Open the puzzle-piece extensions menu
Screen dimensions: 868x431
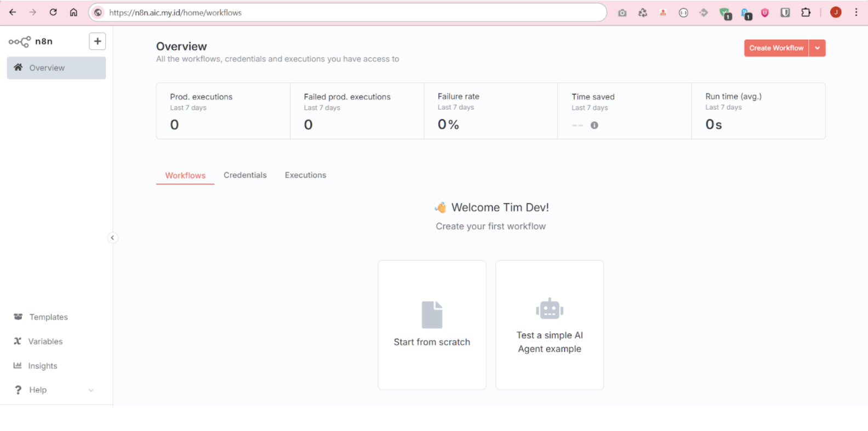coord(806,12)
